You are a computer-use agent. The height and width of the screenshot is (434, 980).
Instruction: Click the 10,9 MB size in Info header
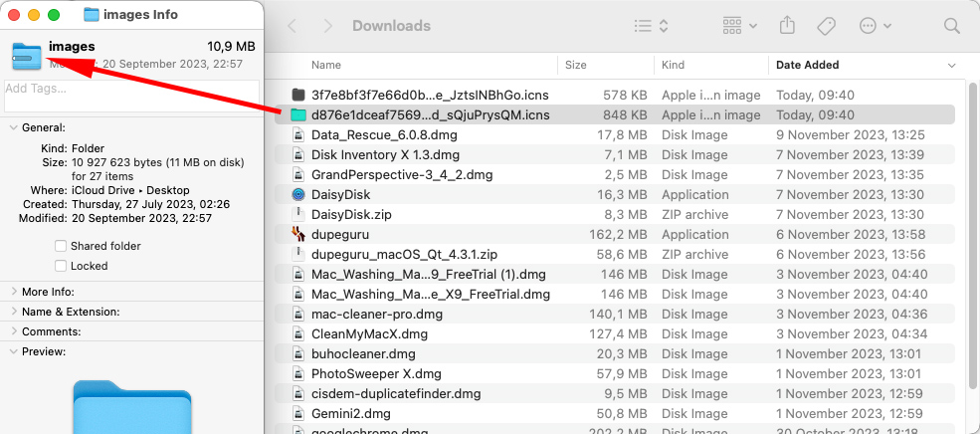tap(231, 46)
